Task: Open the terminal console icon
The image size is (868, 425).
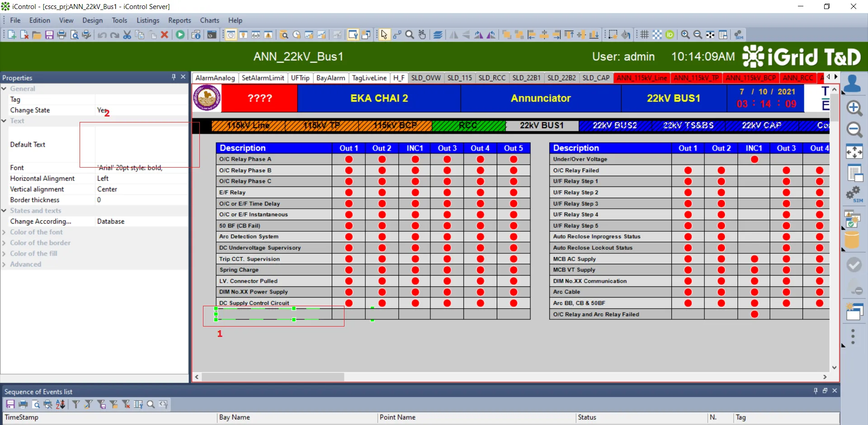Action: pos(212,35)
